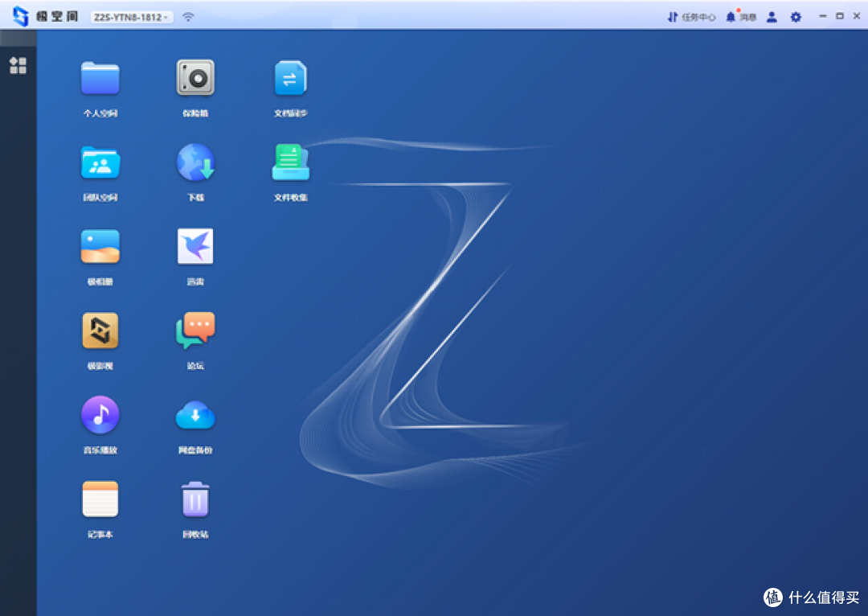The height and width of the screenshot is (616, 868).
Task: Show the app grid in sidebar
Action: click(18, 65)
